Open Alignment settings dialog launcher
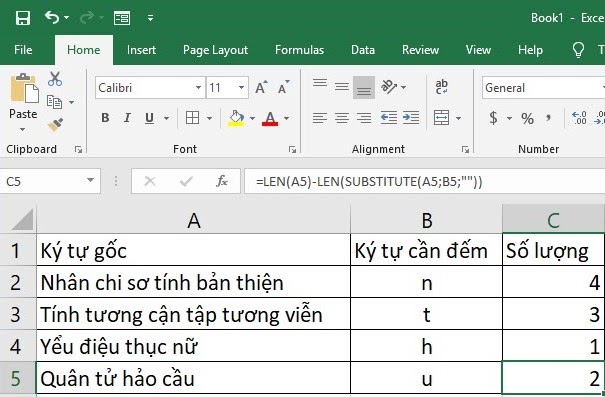The width and height of the screenshot is (605, 397). [465, 149]
